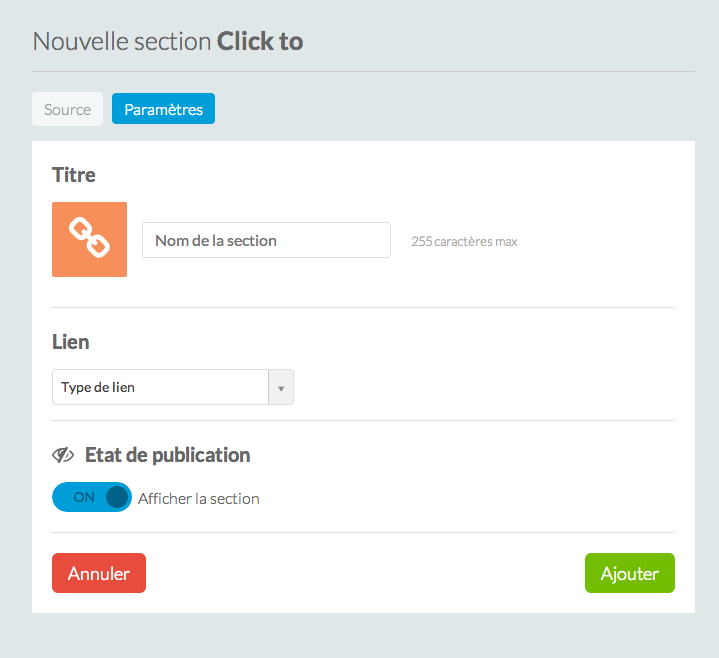This screenshot has width=719, height=658.
Task: Click the 'Etat de publication' heading
Action: click(x=167, y=455)
